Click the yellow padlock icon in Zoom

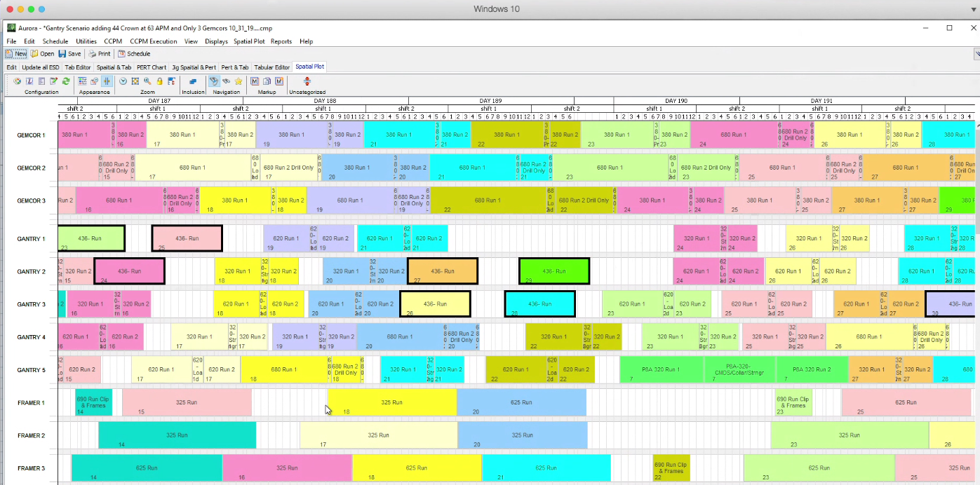pos(159,81)
